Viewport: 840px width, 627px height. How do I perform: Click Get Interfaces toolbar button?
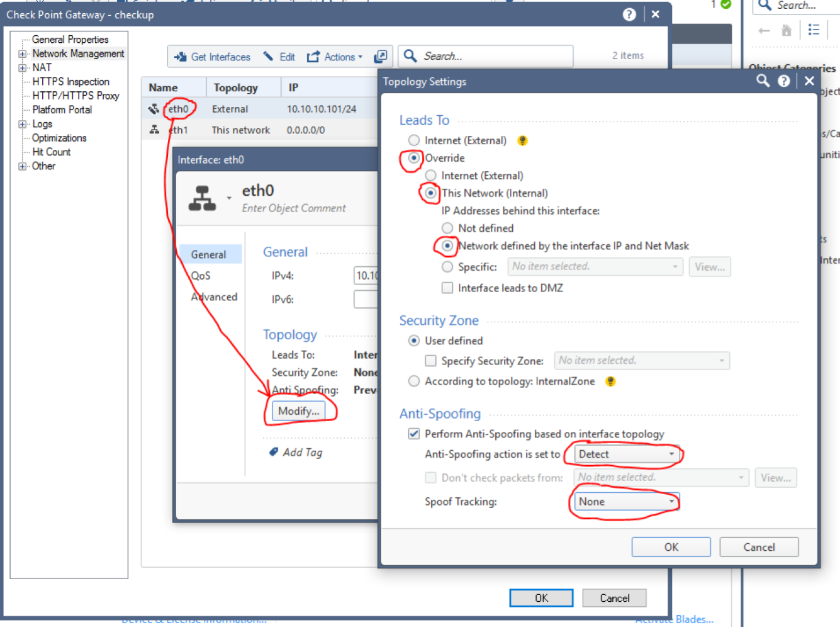[x=212, y=57]
